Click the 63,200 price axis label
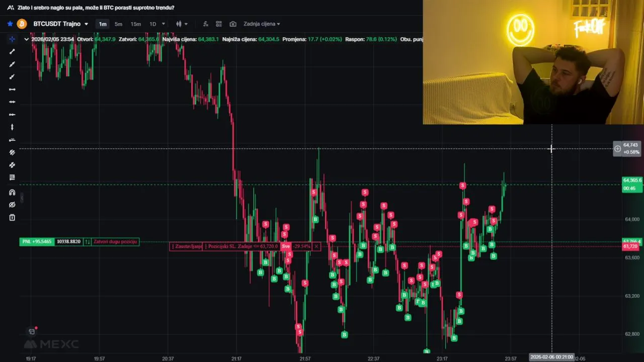 click(x=632, y=296)
